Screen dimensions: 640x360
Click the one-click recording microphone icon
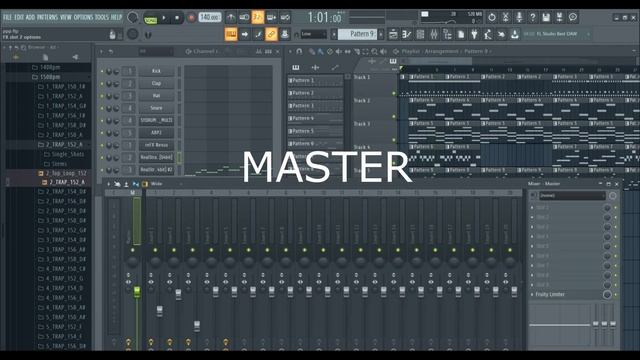click(519, 17)
